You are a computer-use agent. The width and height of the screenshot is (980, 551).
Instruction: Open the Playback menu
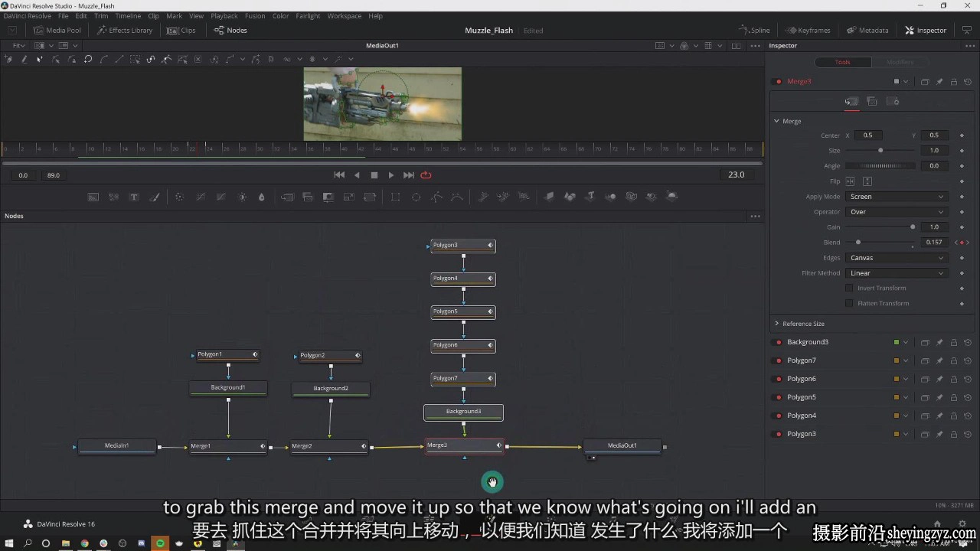224,16
